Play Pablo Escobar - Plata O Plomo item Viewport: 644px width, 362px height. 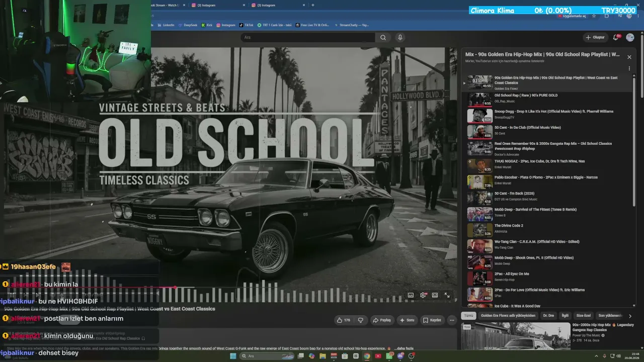(x=548, y=182)
